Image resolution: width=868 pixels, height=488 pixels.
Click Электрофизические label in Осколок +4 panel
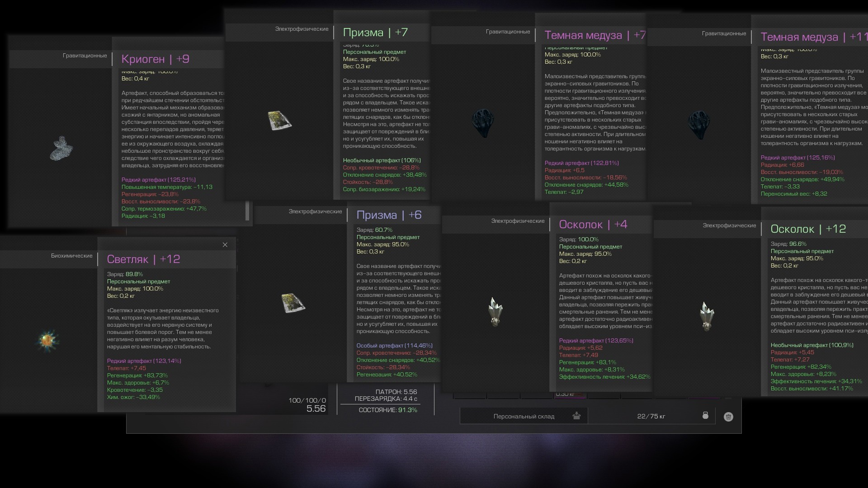(x=518, y=221)
